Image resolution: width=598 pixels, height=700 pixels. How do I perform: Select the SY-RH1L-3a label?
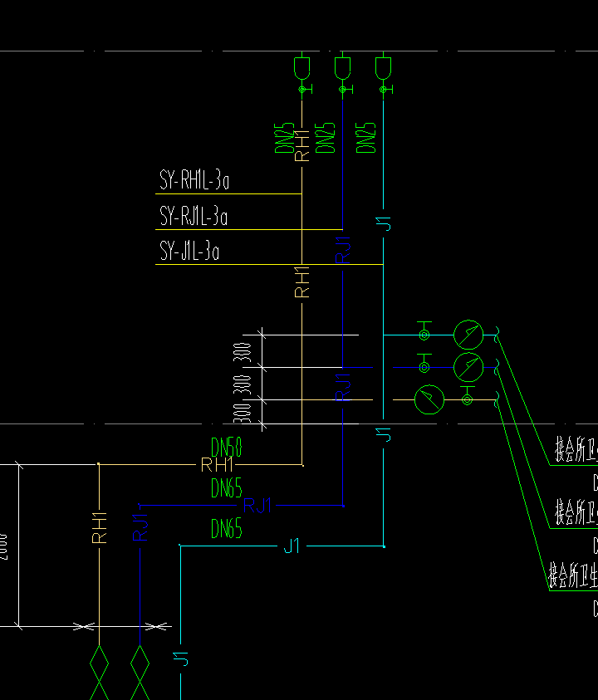194,179
